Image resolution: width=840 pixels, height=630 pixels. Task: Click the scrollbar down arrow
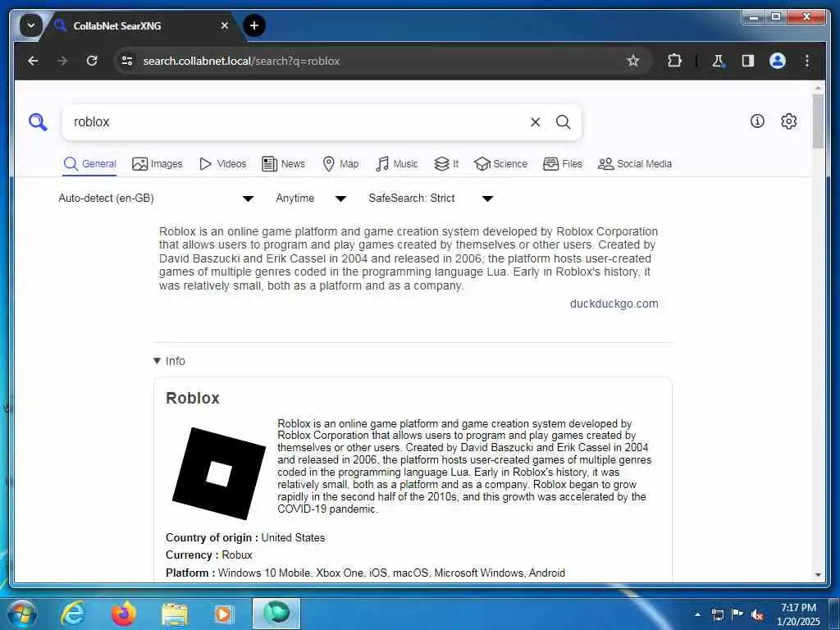point(818,575)
